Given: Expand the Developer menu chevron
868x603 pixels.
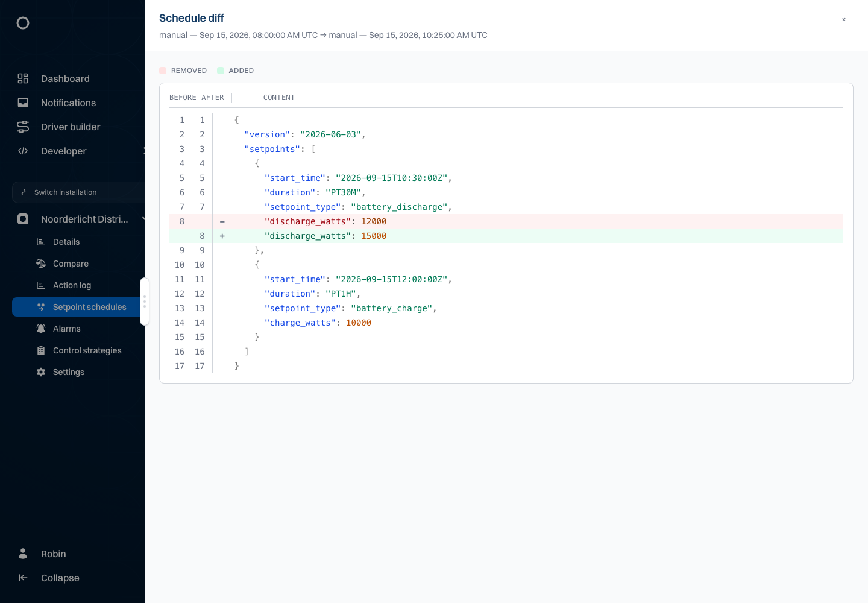Looking at the screenshot, I should pos(143,151).
